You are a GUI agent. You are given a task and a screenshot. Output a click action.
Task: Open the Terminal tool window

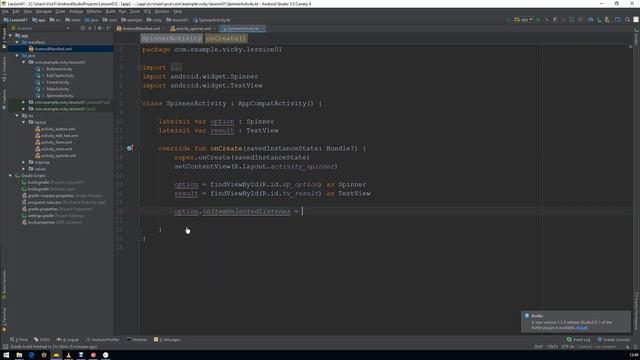pyautogui.click(x=137, y=340)
